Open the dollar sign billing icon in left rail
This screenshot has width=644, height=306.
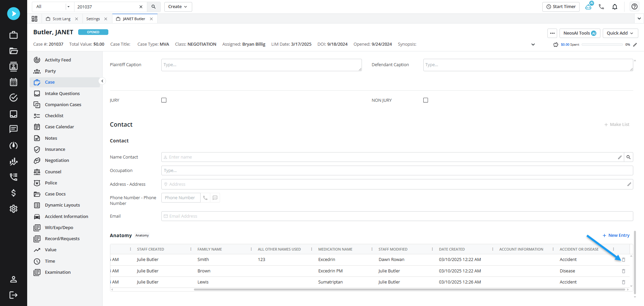pyautogui.click(x=13, y=193)
